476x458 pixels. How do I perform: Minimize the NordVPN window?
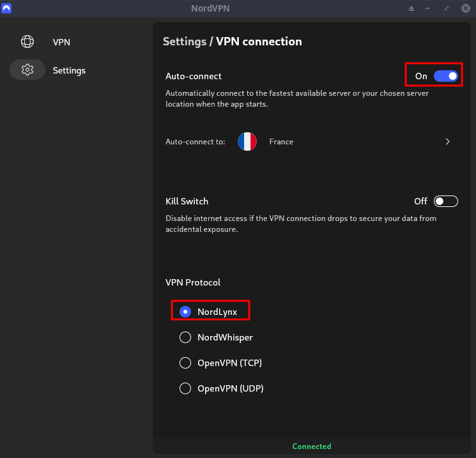pyautogui.click(x=429, y=8)
